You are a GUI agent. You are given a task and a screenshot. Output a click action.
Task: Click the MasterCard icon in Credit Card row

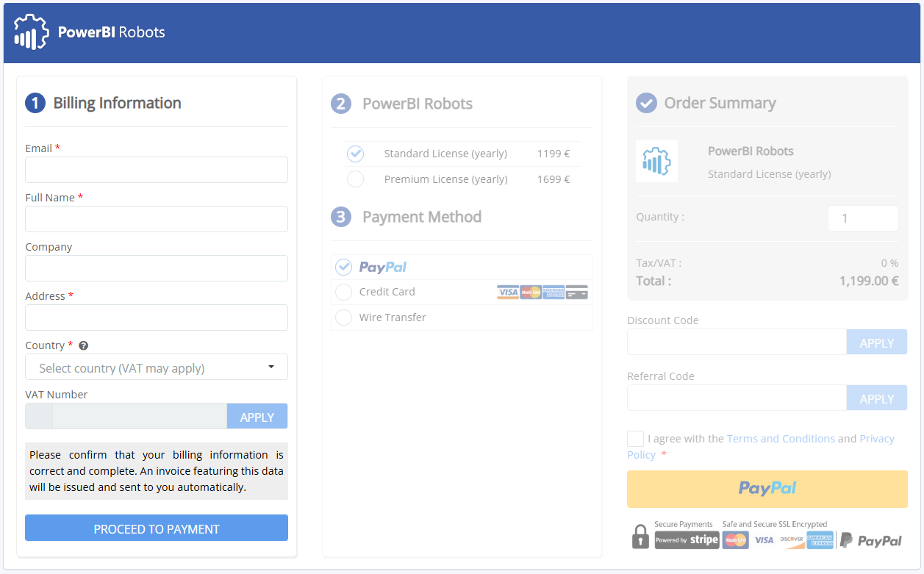pyautogui.click(x=531, y=293)
